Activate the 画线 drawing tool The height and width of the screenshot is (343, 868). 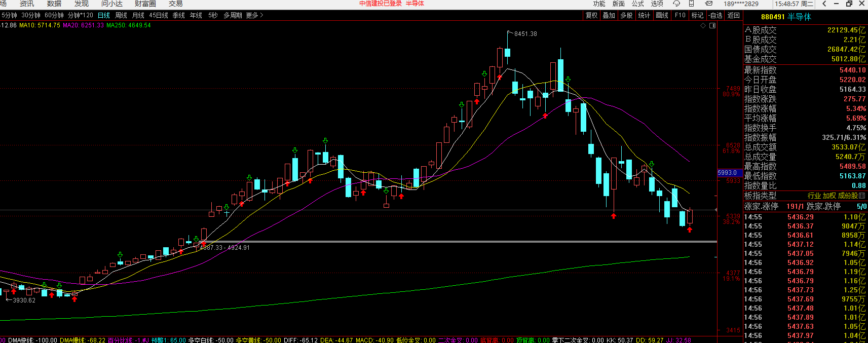(x=662, y=15)
